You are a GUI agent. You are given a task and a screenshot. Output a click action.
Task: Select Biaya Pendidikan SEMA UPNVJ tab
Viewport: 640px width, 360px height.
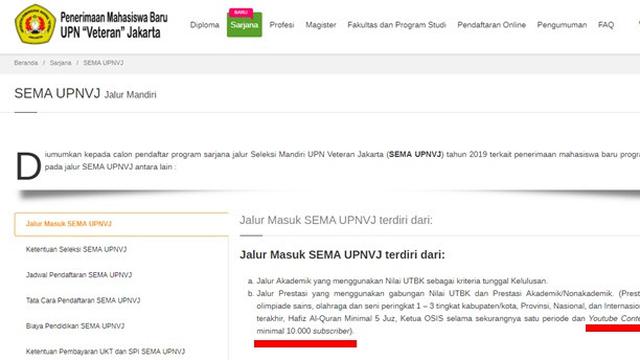tap(121, 326)
